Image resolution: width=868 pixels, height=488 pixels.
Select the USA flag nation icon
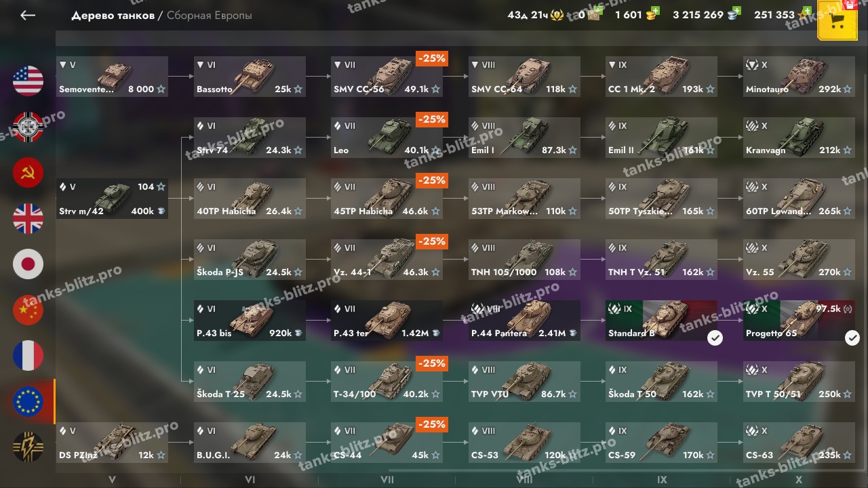(28, 81)
